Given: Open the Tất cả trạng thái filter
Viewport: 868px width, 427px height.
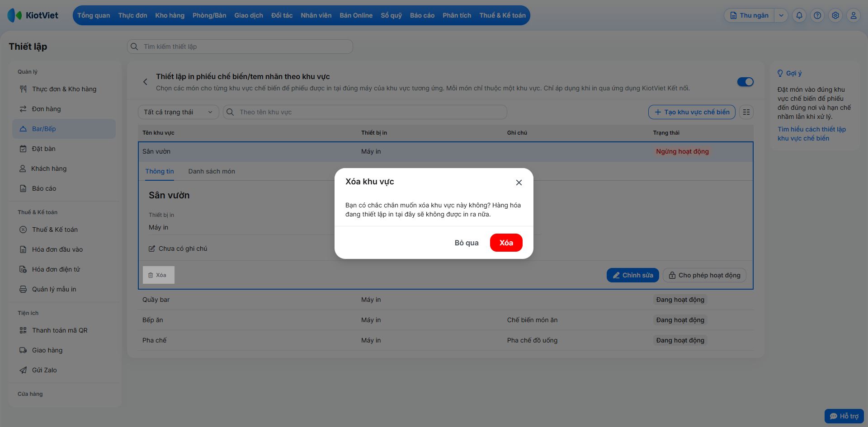Looking at the screenshot, I should (178, 112).
